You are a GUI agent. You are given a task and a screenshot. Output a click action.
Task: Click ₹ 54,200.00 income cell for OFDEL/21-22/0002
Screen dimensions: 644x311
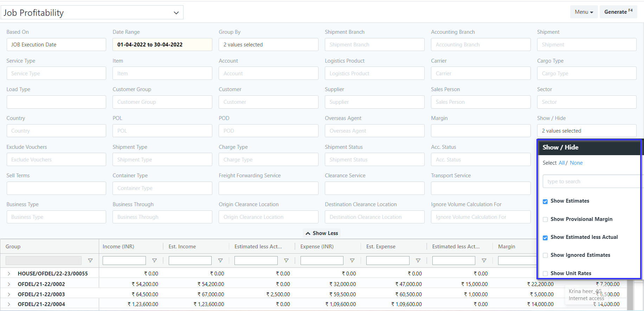[145, 284]
